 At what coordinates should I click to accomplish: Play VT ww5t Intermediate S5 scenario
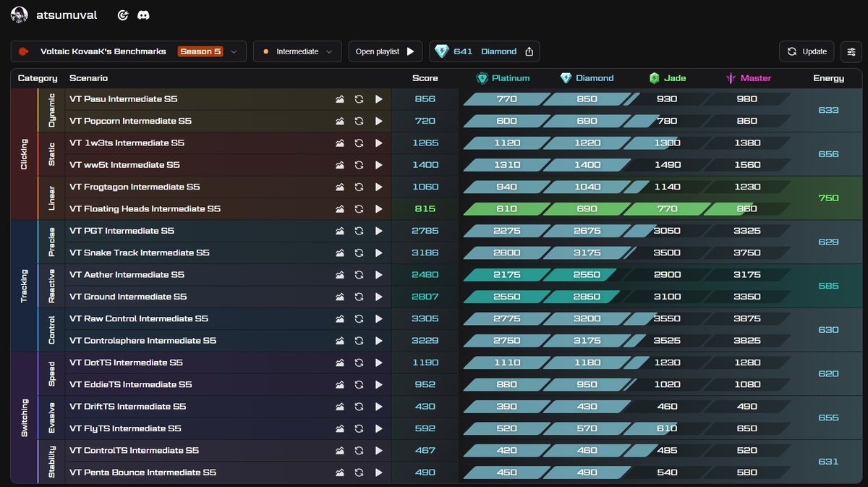(378, 165)
